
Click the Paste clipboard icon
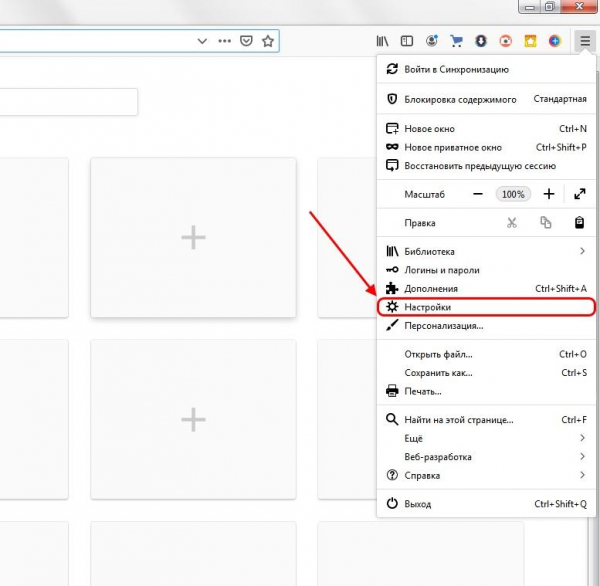click(x=579, y=222)
